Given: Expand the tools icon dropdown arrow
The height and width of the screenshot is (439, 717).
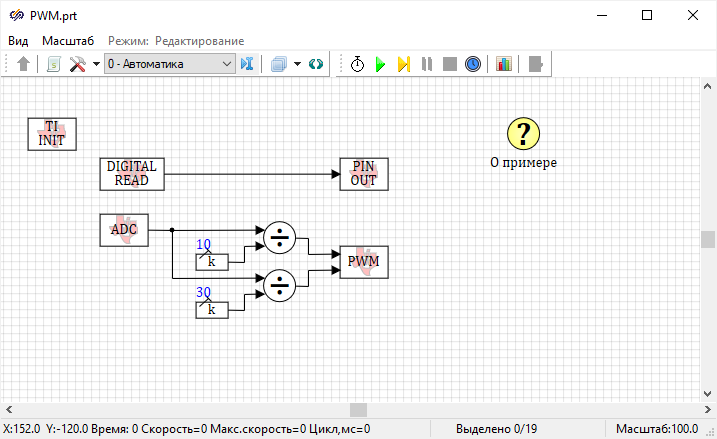Looking at the screenshot, I should 95,64.
